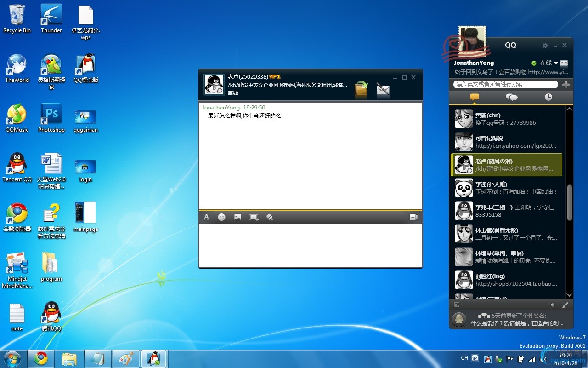Select contact 可曾记得爱
The height and width of the screenshot is (368, 588).
pyautogui.click(x=506, y=142)
